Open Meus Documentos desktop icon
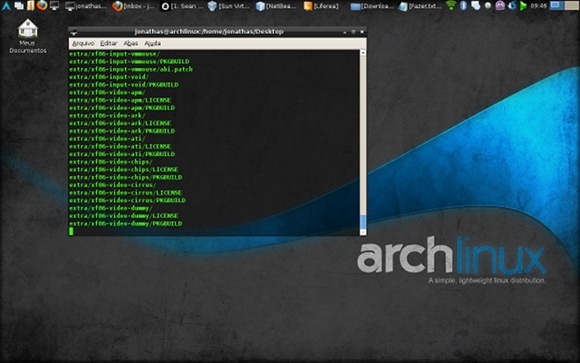 (x=28, y=36)
